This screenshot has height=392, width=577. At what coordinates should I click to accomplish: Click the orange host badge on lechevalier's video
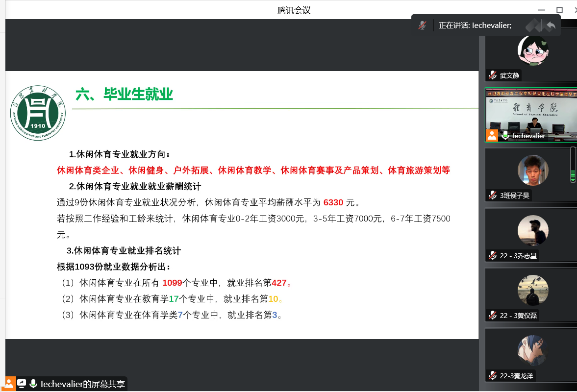[492, 135]
